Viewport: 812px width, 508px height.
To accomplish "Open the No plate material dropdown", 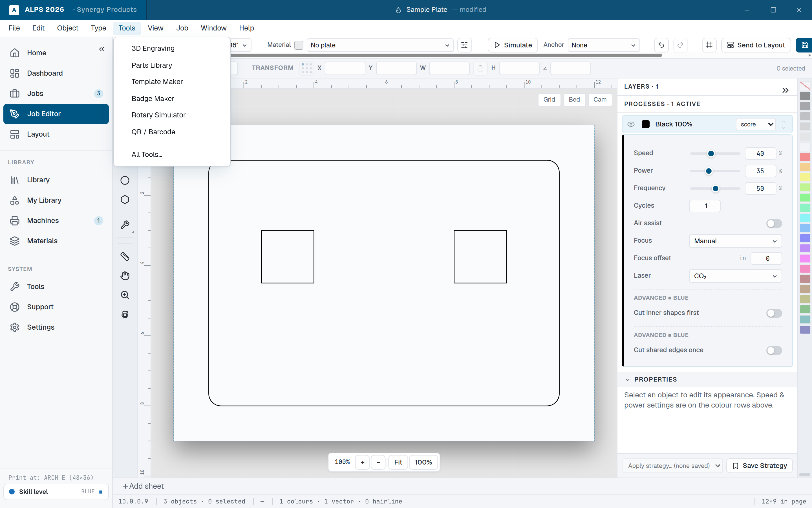I will pyautogui.click(x=380, y=45).
